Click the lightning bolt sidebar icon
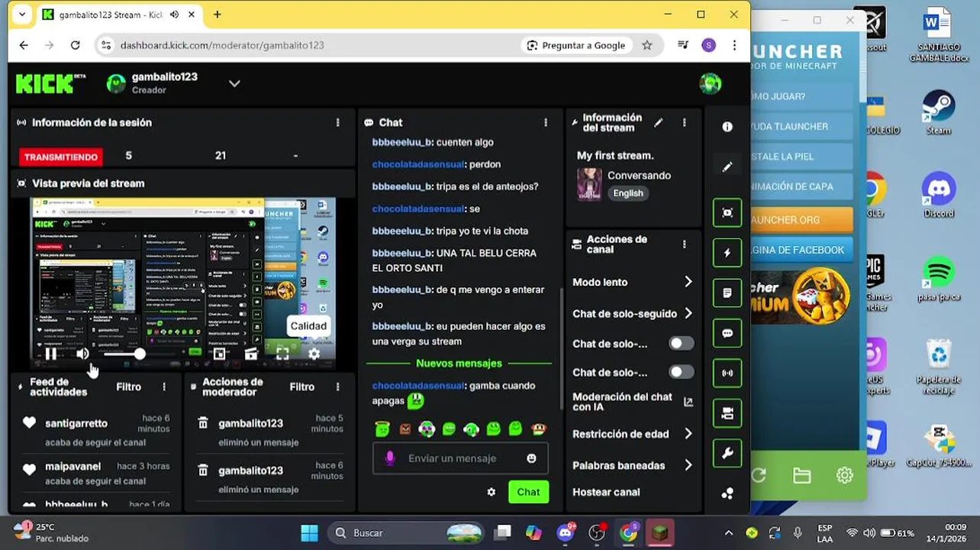 [x=727, y=253]
